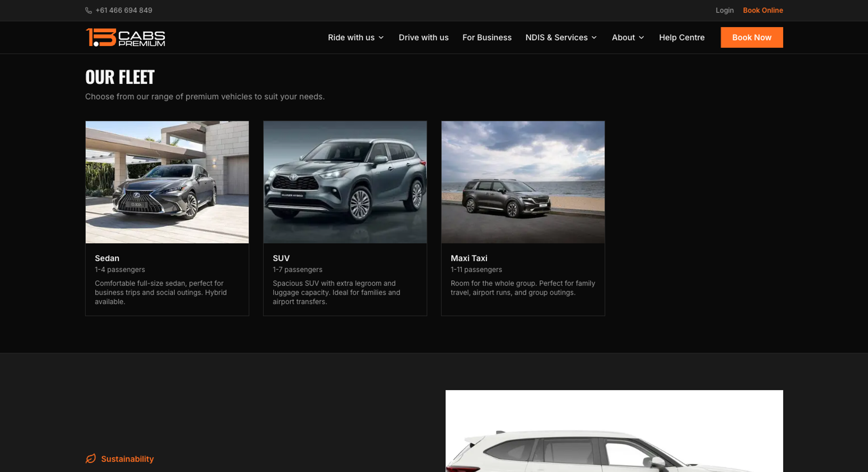Screen dimensions: 868x472
Task: Open the NDIS & Services menu label
Action: [x=556, y=37]
